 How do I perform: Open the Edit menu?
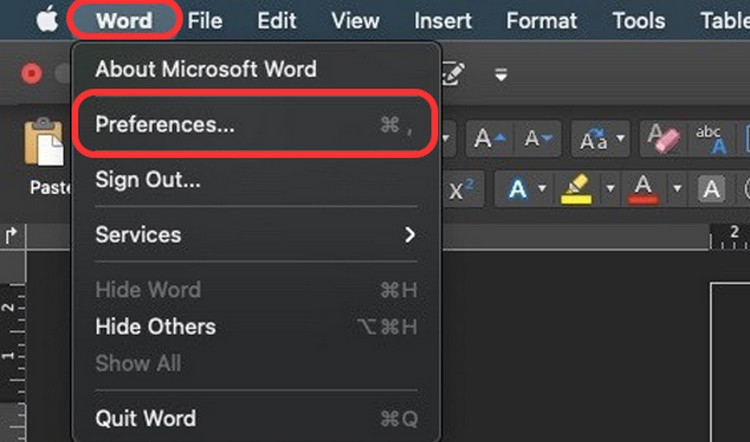click(x=276, y=21)
